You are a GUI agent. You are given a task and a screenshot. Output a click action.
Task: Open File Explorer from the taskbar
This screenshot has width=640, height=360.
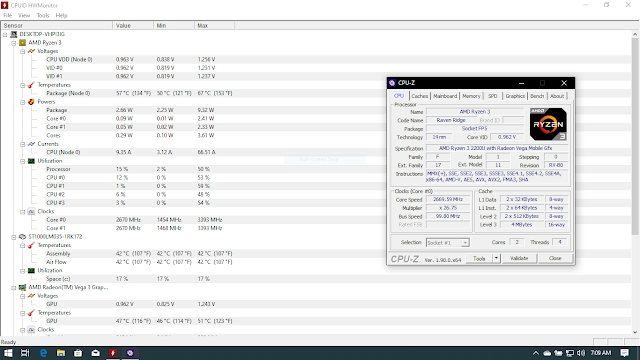point(60,353)
